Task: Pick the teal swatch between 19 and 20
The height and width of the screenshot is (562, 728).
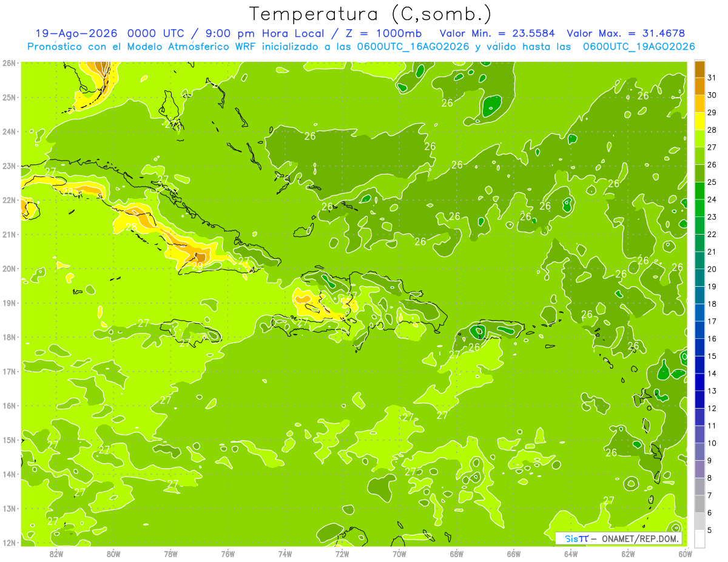Action: 699,278
